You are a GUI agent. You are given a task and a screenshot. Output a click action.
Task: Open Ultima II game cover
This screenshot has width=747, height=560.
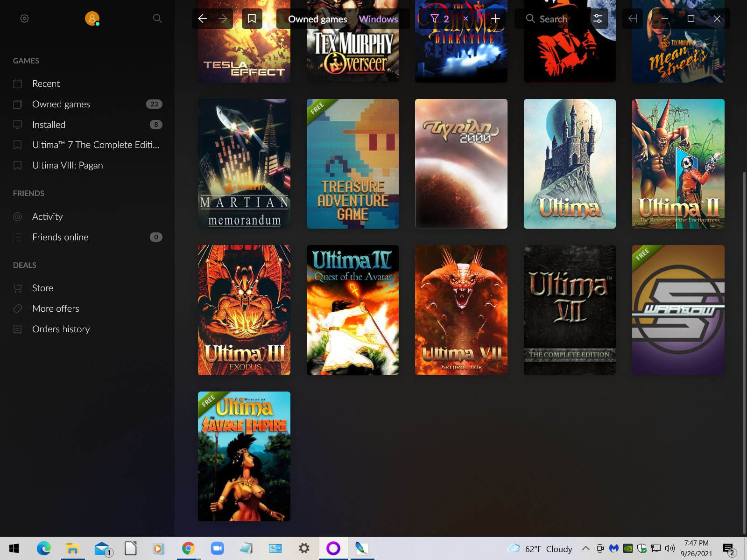pyautogui.click(x=678, y=164)
